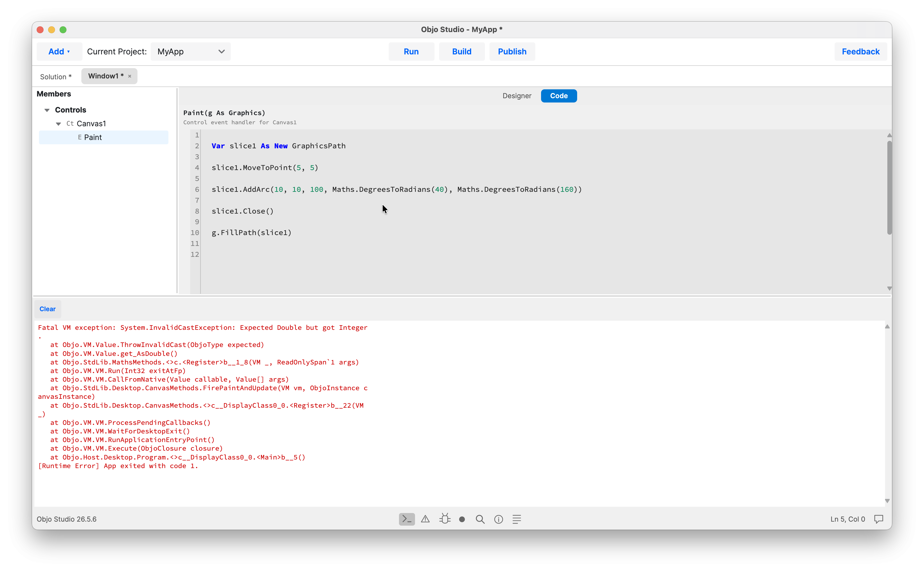Click the ProcessPendingCallbacks() stack trace line

point(130,422)
